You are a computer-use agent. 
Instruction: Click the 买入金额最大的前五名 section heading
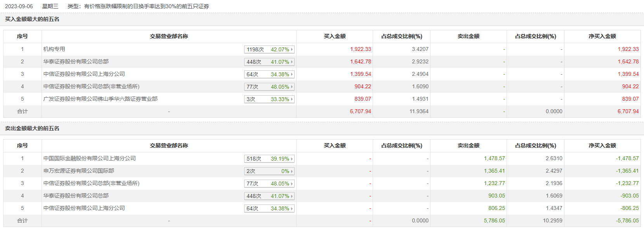[x=32, y=19]
